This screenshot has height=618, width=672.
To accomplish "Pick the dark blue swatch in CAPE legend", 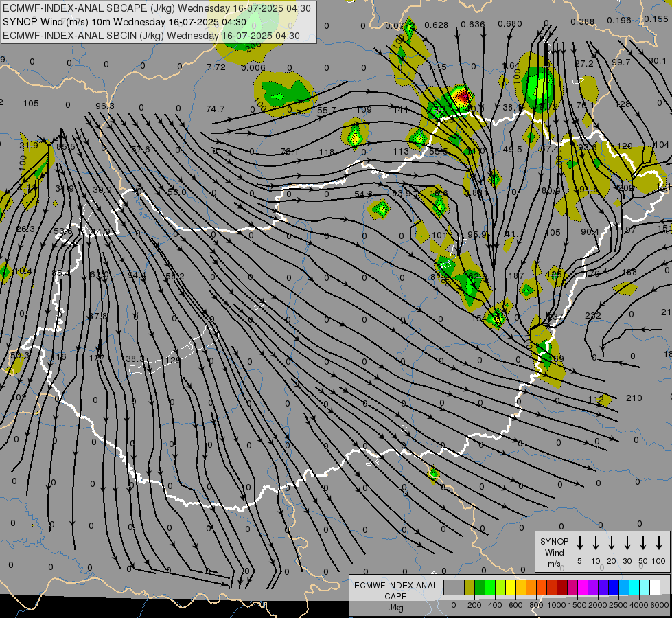I will pyautogui.click(x=613, y=588).
